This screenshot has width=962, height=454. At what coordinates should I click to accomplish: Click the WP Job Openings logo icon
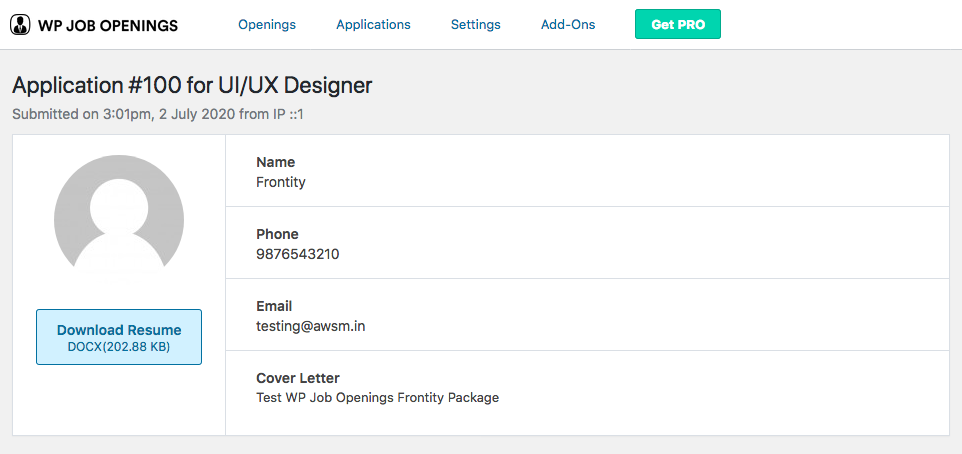tap(20, 24)
